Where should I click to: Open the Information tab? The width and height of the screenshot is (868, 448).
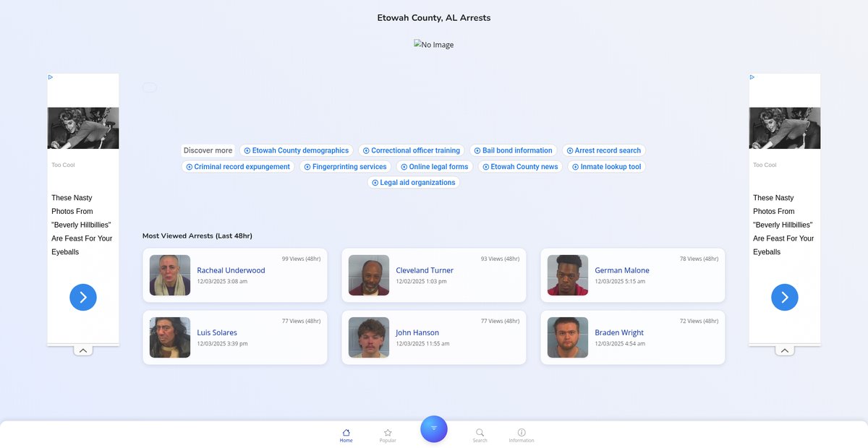point(522,435)
